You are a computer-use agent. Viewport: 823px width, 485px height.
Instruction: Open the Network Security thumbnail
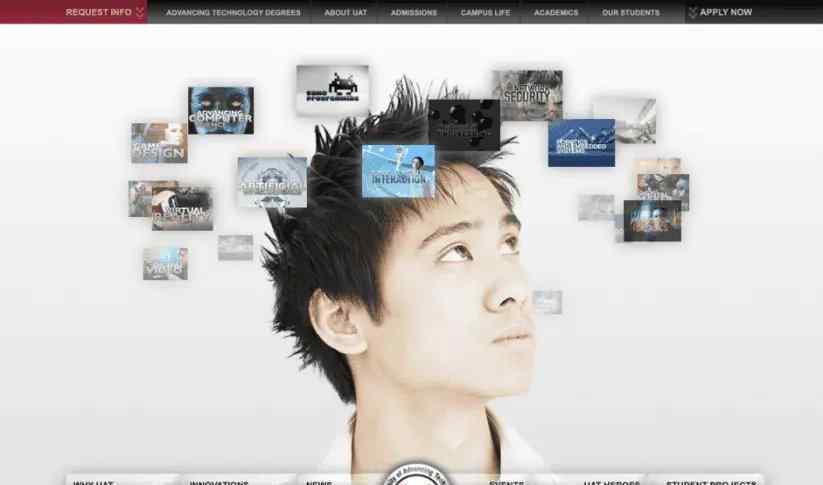tap(527, 95)
